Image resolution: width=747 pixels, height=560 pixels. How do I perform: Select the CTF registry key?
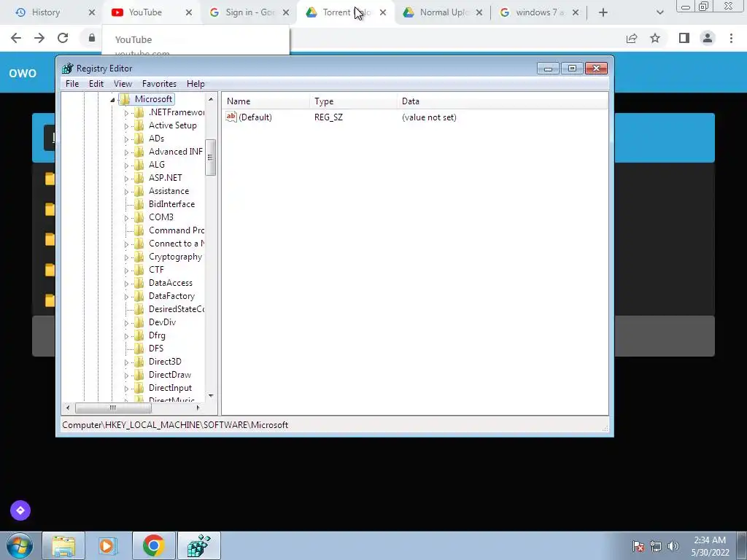tap(156, 270)
